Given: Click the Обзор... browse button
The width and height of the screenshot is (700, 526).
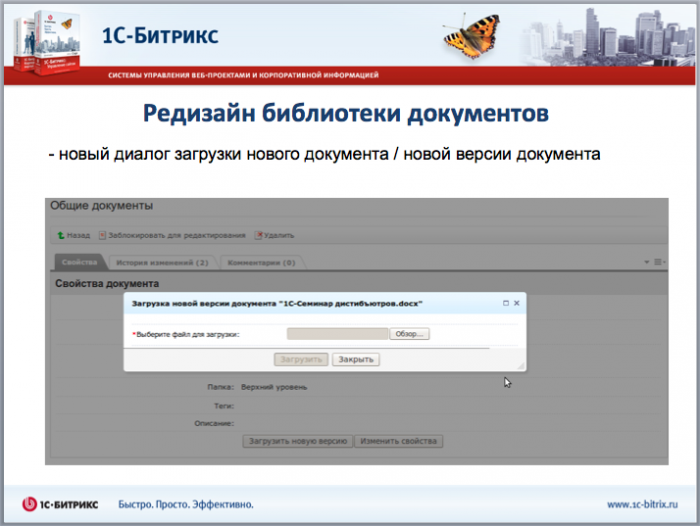Looking at the screenshot, I should point(409,334).
